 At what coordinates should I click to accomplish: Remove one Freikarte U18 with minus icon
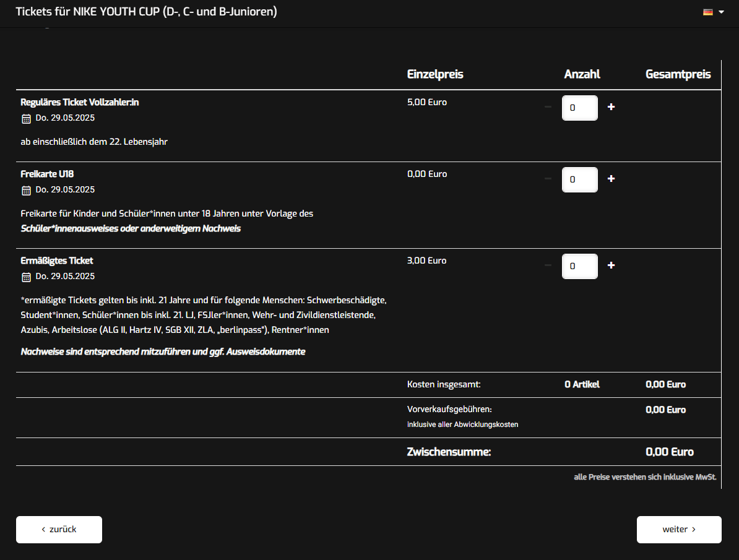point(548,179)
